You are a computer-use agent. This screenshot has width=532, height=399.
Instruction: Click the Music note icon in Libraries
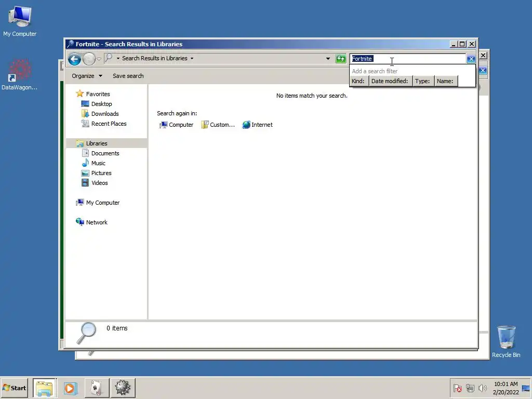coord(85,163)
